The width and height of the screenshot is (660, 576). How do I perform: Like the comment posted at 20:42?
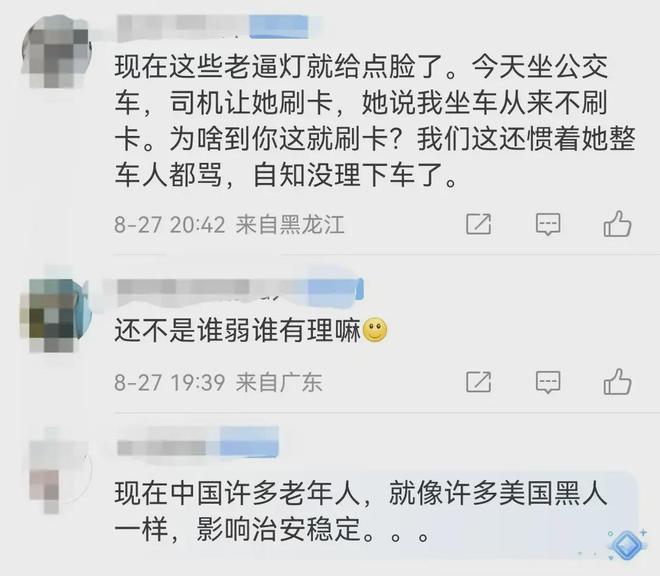617,223
